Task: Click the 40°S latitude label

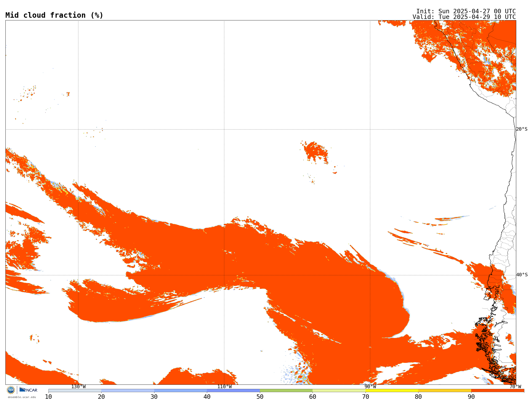Action: coord(522,275)
